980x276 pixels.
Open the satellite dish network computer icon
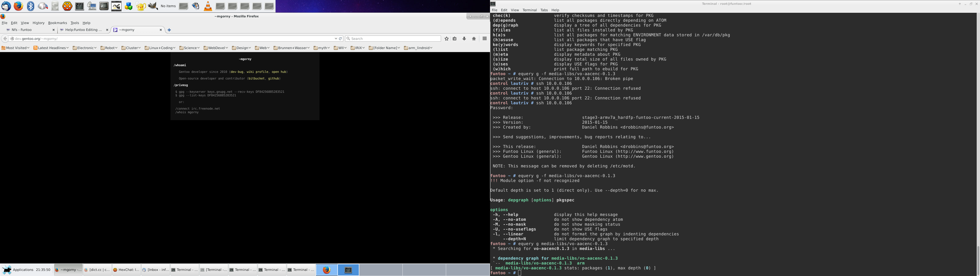(x=92, y=6)
